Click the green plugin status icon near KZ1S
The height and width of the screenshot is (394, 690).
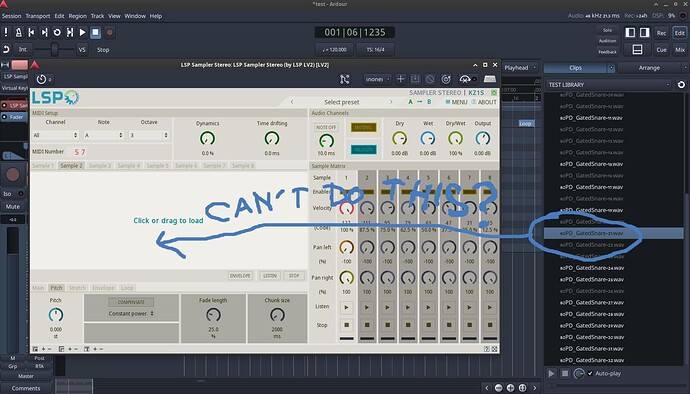[494, 92]
